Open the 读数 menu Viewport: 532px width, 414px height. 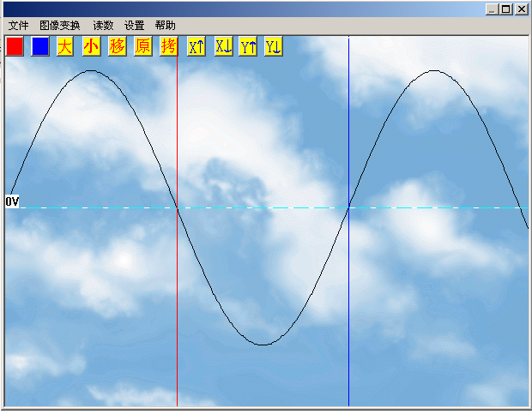click(x=103, y=26)
